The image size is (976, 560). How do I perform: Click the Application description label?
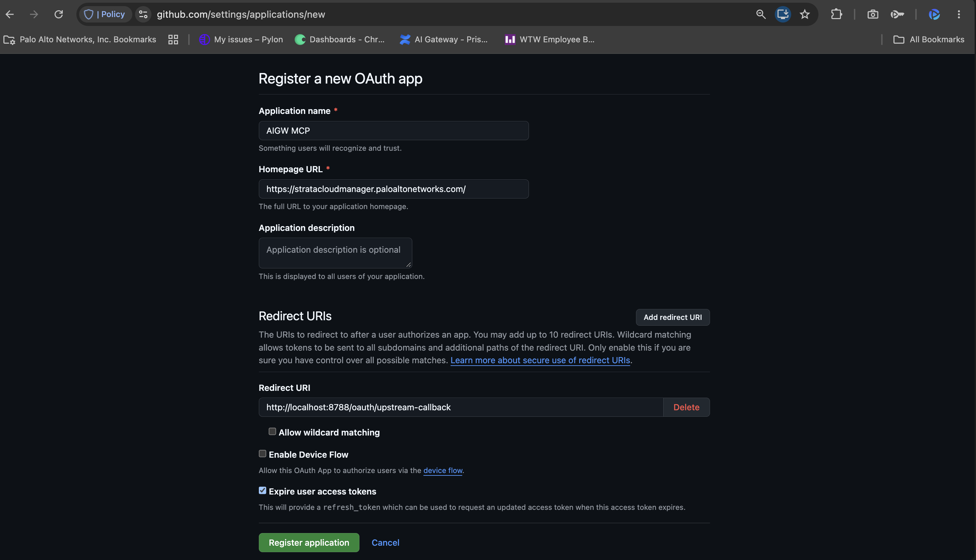click(x=307, y=228)
